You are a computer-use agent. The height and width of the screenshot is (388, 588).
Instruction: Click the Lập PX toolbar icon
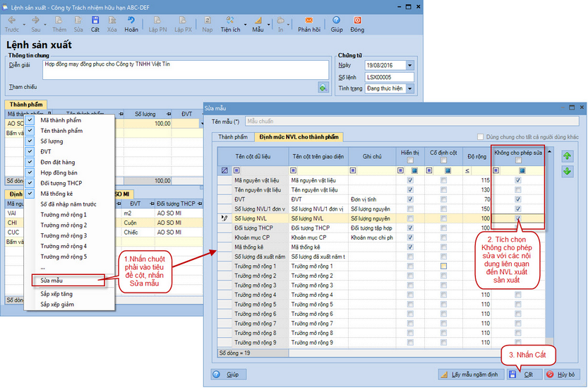[x=183, y=20]
